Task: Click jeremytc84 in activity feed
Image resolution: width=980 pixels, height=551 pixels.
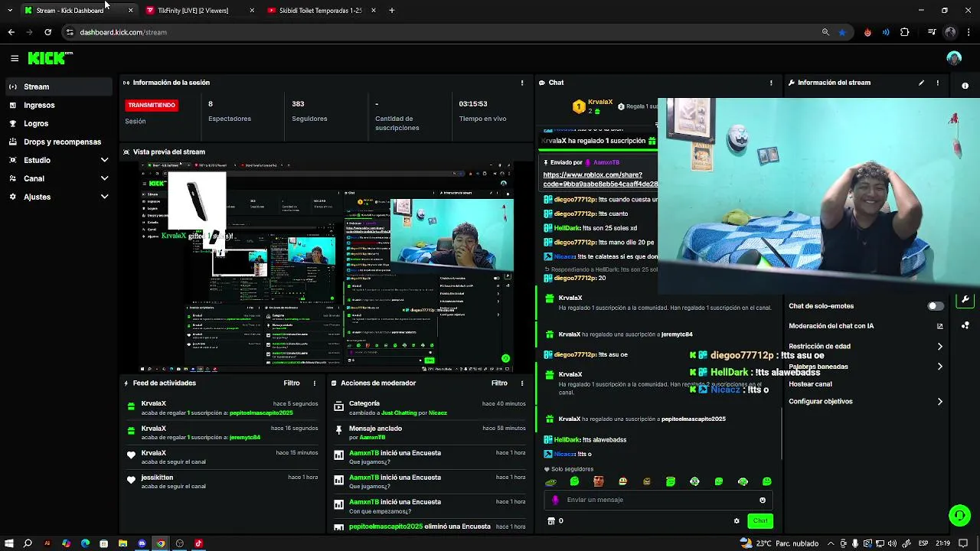Action: (245, 437)
